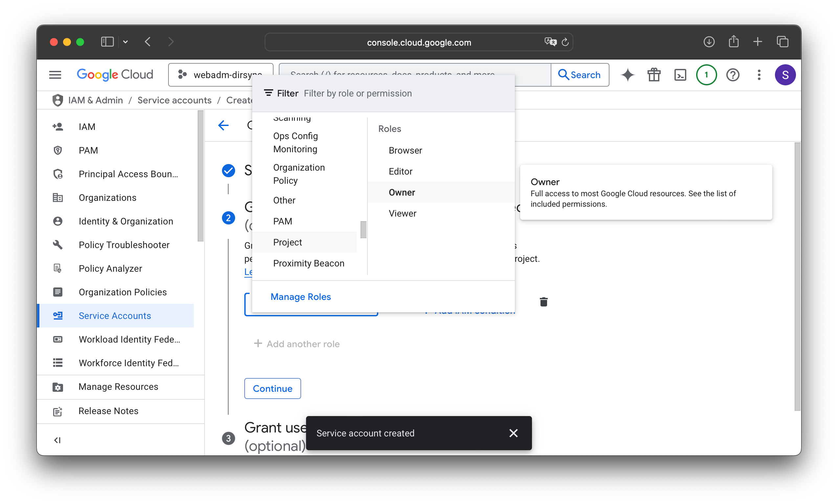Image resolution: width=838 pixels, height=504 pixels.
Task: Choose the Owner role
Action: pyautogui.click(x=441, y=192)
